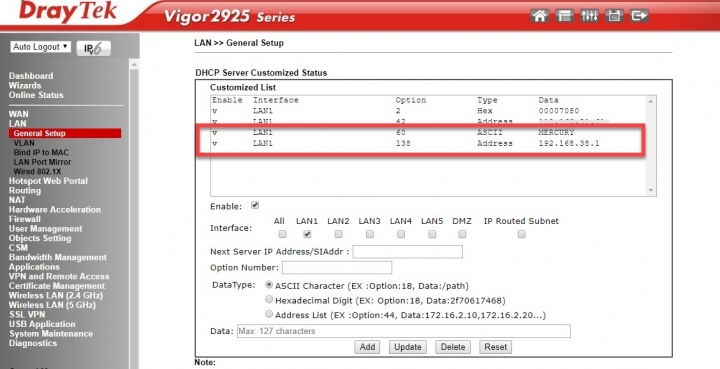Expand the Firewall menu section
Image resolution: width=720 pixels, height=369 pixels.
pos(25,219)
